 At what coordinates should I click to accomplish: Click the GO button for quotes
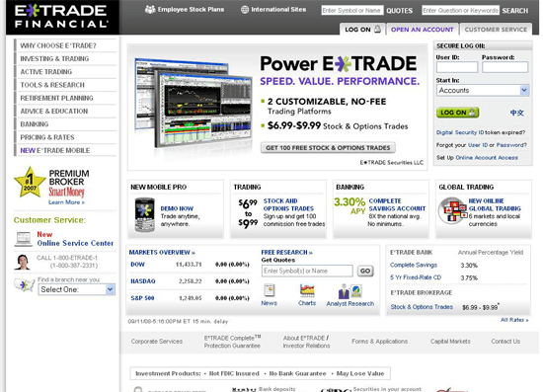click(365, 271)
